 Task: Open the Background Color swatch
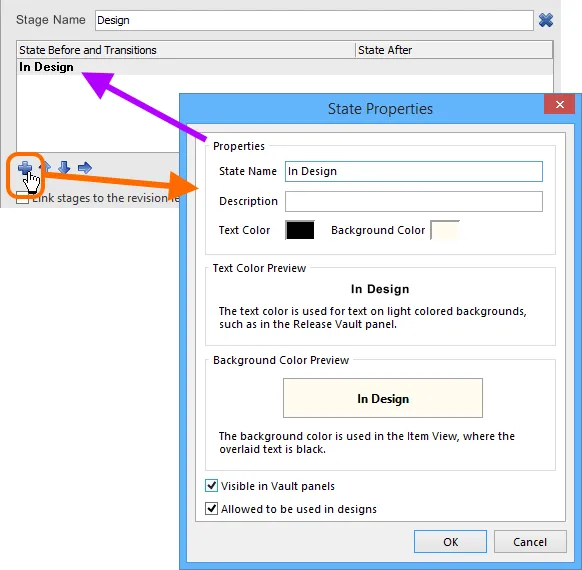coord(445,230)
